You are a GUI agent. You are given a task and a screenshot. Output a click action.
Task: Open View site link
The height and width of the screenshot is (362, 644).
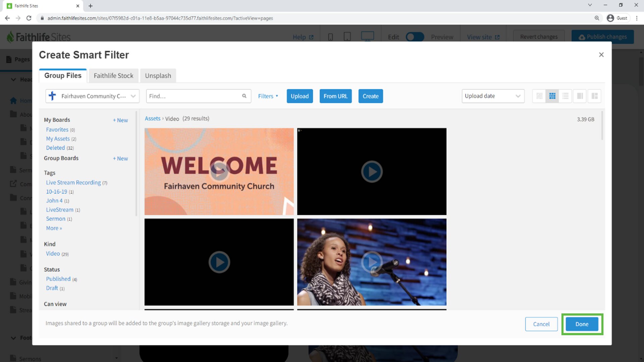tap(483, 37)
